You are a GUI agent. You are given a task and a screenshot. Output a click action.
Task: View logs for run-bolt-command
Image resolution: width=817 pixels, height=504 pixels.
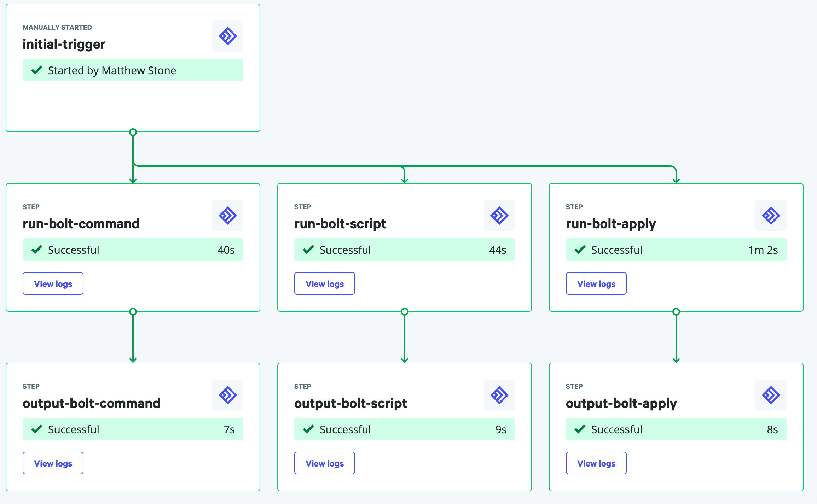[53, 283]
